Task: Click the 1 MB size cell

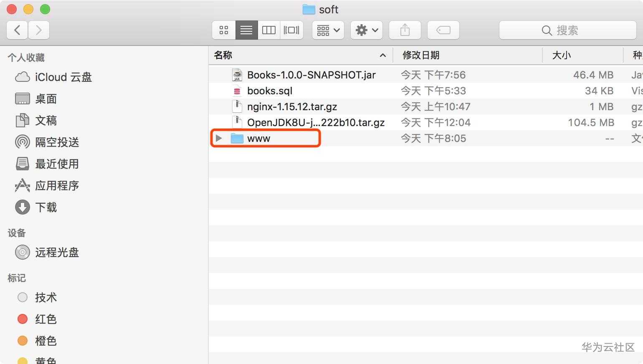Action: point(602,106)
